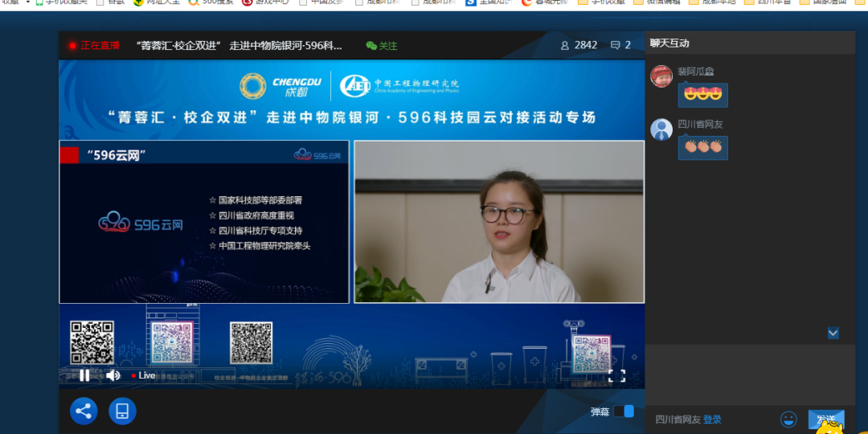Click the slide text 四川省政府高度重视
This screenshot has height=434, width=868.
[256, 215]
